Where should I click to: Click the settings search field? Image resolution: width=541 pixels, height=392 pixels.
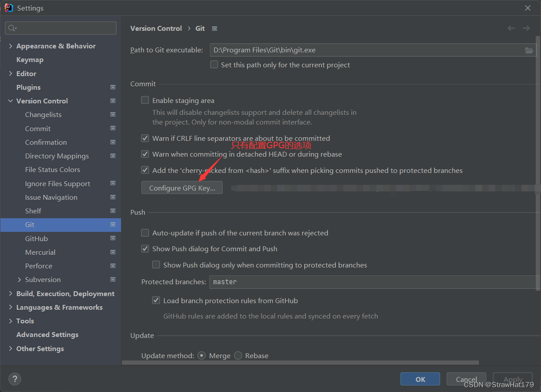click(x=61, y=28)
